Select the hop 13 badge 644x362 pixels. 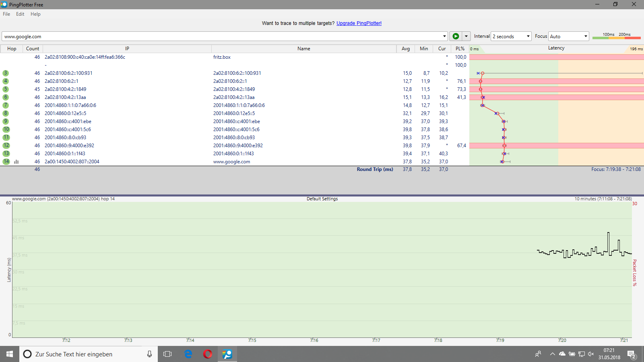pyautogui.click(x=6, y=154)
